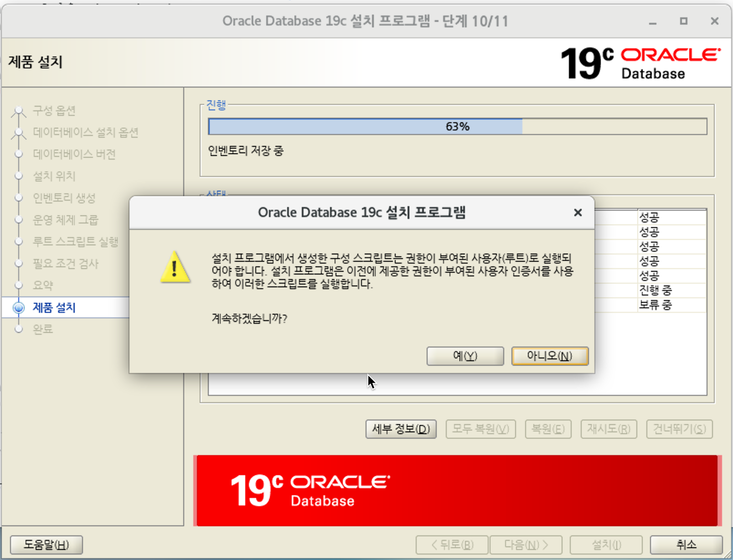The width and height of the screenshot is (733, 560).
Task: Select the 설치 위치 step
Action: point(54,176)
